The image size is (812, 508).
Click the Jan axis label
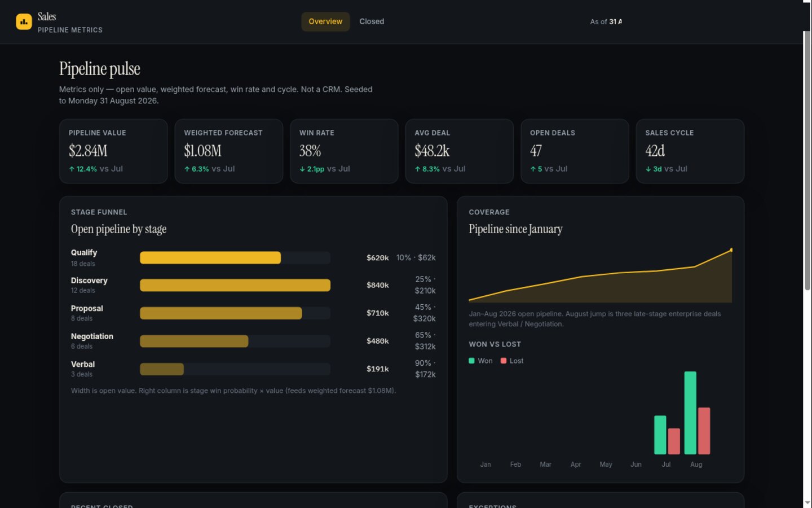[x=486, y=465]
